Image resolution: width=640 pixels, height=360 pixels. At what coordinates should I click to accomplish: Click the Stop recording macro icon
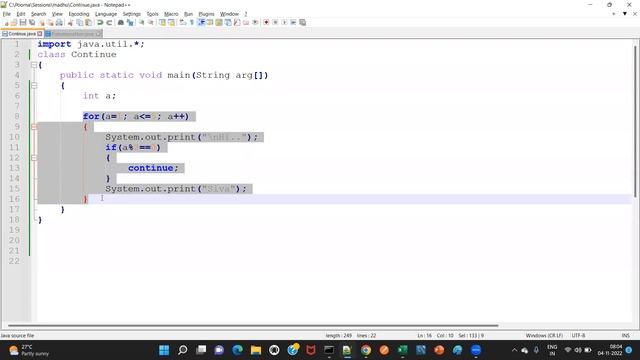[275, 23]
